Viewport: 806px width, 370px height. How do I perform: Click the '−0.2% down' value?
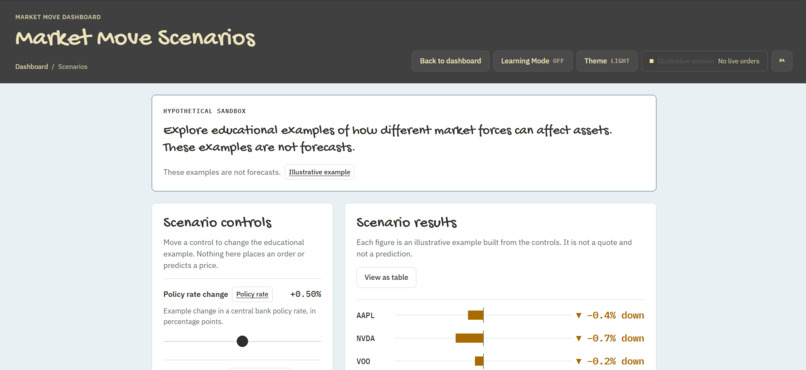[x=610, y=362]
